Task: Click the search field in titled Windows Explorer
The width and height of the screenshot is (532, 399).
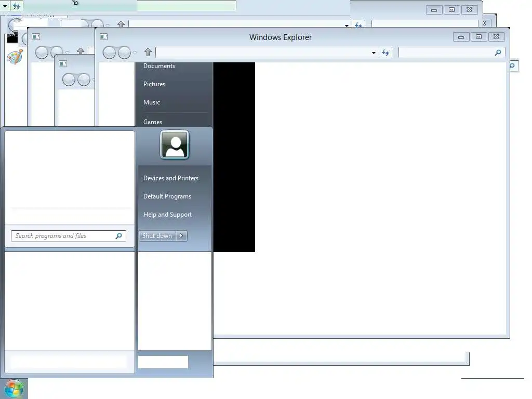Action: coord(451,52)
